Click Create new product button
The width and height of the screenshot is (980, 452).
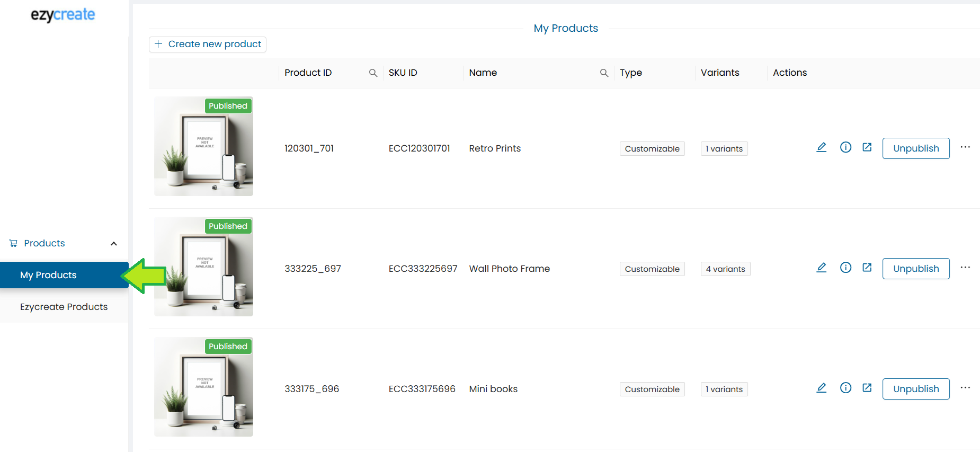208,44
